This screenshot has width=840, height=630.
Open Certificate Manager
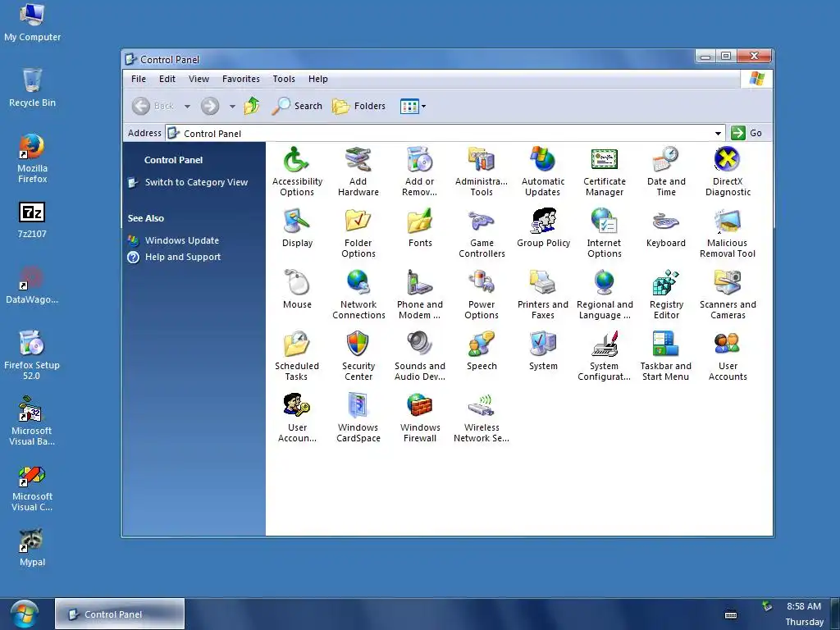605,171
